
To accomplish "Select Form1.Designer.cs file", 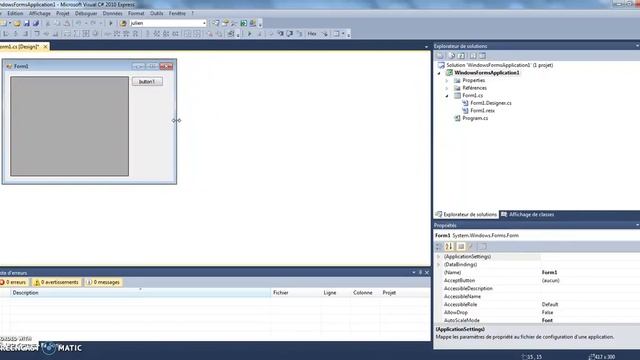I will (x=491, y=103).
